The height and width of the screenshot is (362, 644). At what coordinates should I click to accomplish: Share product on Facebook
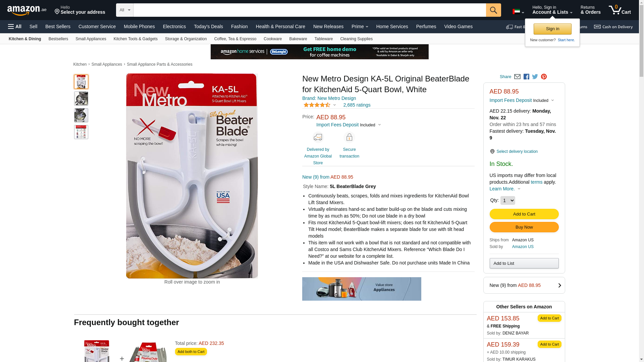526,77
